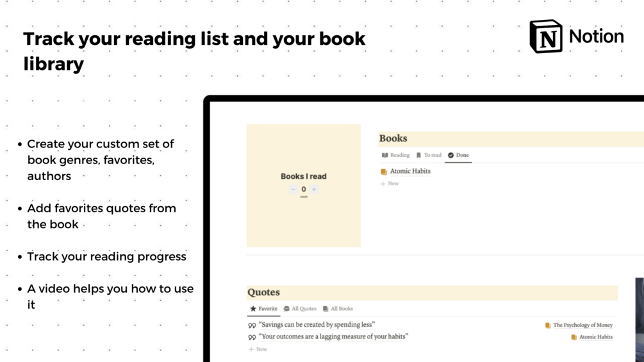Image resolution: width=644 pixels, height=362 pixels.
Task: Click the Notion logo icon
Action: pos(545,36)
